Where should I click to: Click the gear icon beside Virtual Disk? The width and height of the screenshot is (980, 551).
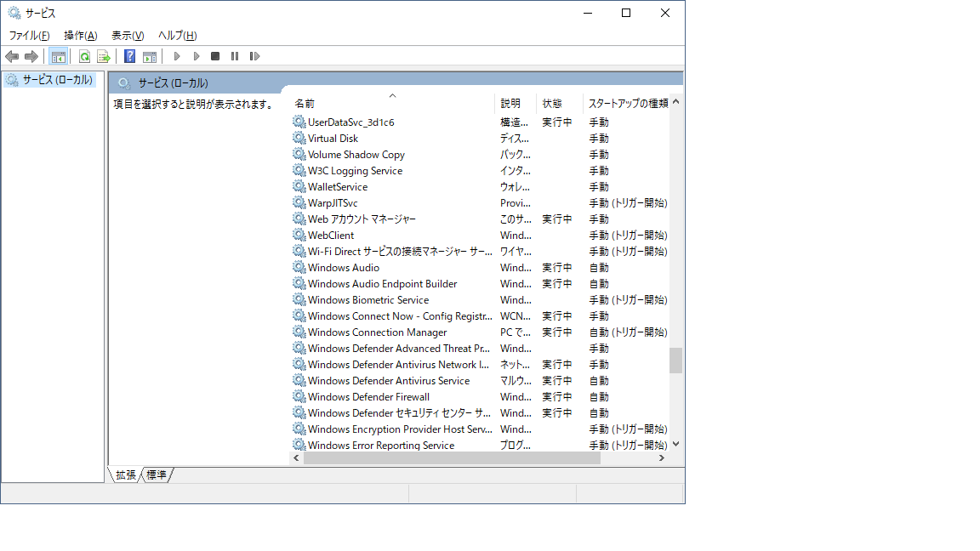(299, 138)
